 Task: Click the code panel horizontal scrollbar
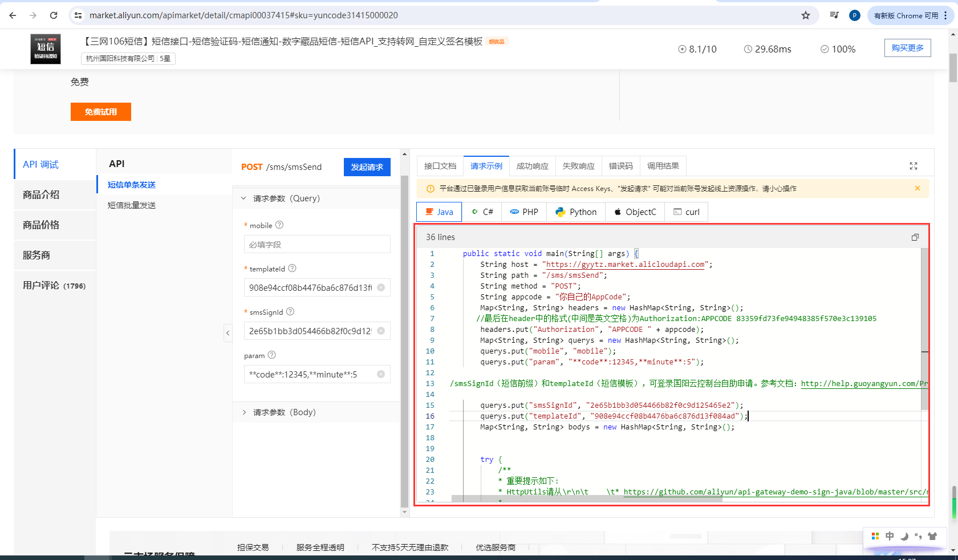click(587, 499)
